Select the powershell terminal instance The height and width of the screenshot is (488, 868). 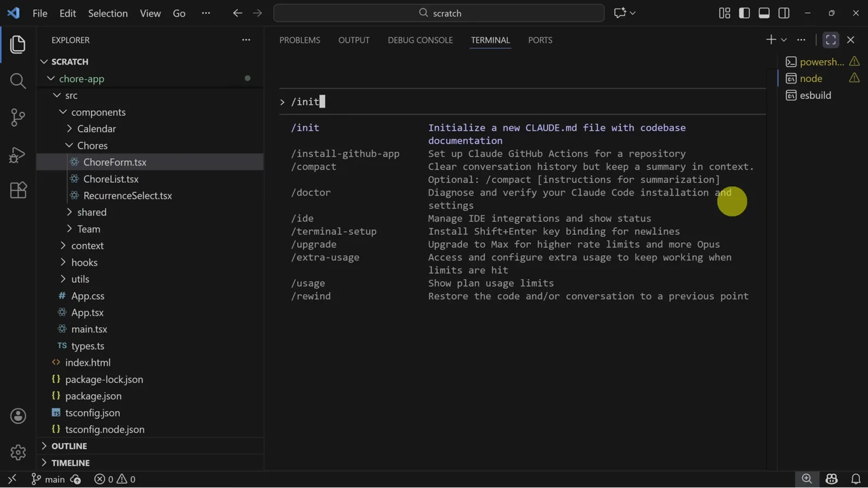point(822,62)
